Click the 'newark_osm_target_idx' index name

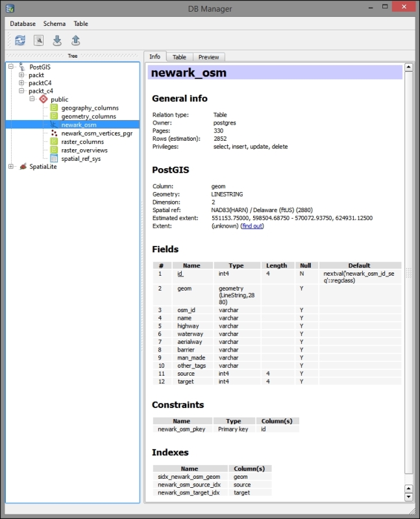188,492
